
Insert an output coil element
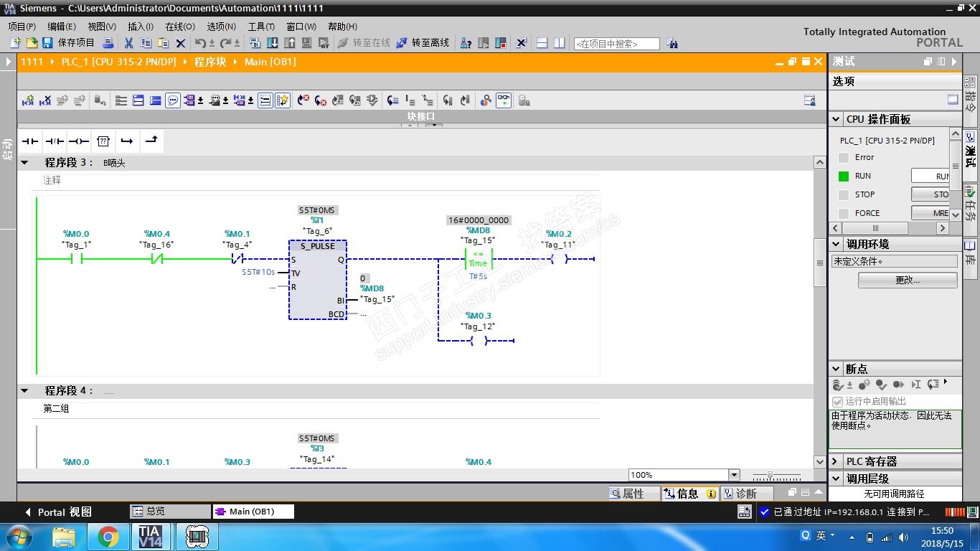(x=79, y=141)
